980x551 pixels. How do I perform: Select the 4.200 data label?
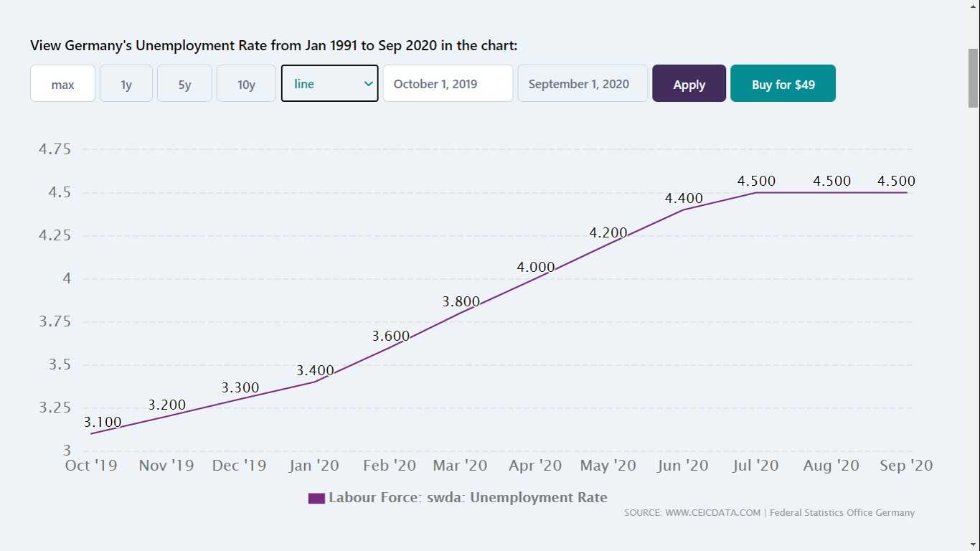click(x=608, y=232)
